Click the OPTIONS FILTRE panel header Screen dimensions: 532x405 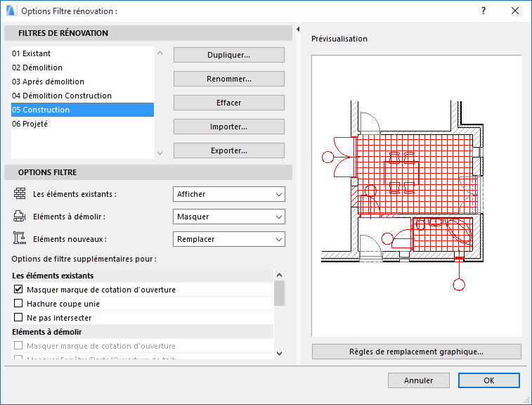148,172
